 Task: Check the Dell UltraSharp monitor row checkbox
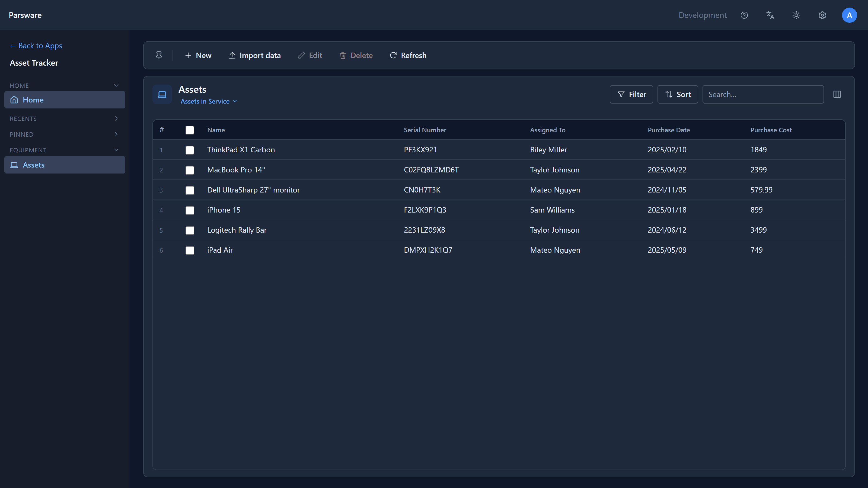coord(190,190)
